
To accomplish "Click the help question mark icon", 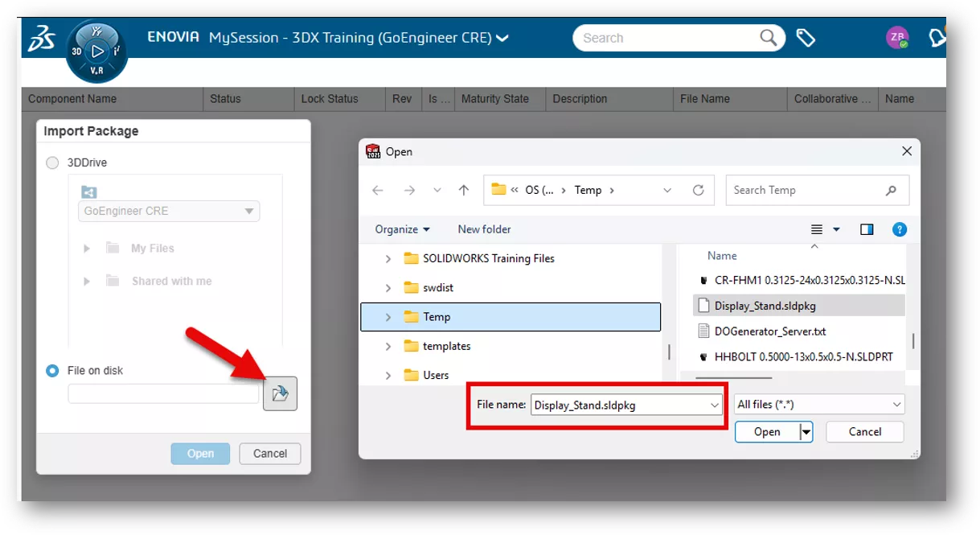I will [900, 229].
